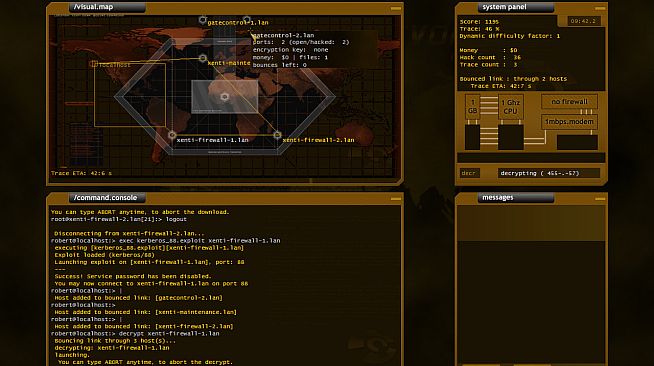The height and width of the screenshot is (366, 654).
Task: Click the decrypting progress bar
Action: (548, 173)
